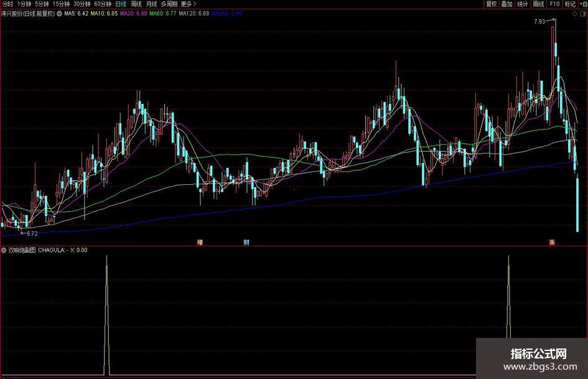Screen dimensions: 588x379
Task: Click the red 涨 event marker
Action: pos(552,243)
